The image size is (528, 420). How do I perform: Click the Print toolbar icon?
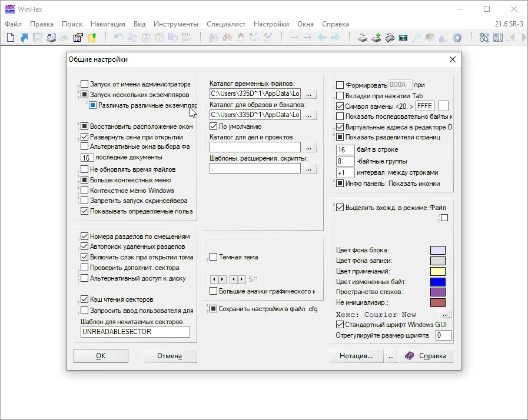click(x=51, y=38)
